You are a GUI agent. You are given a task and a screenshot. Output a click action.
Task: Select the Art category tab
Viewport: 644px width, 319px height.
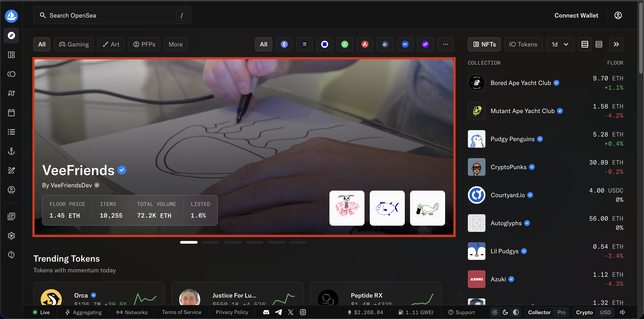click(x=111, y=44)
